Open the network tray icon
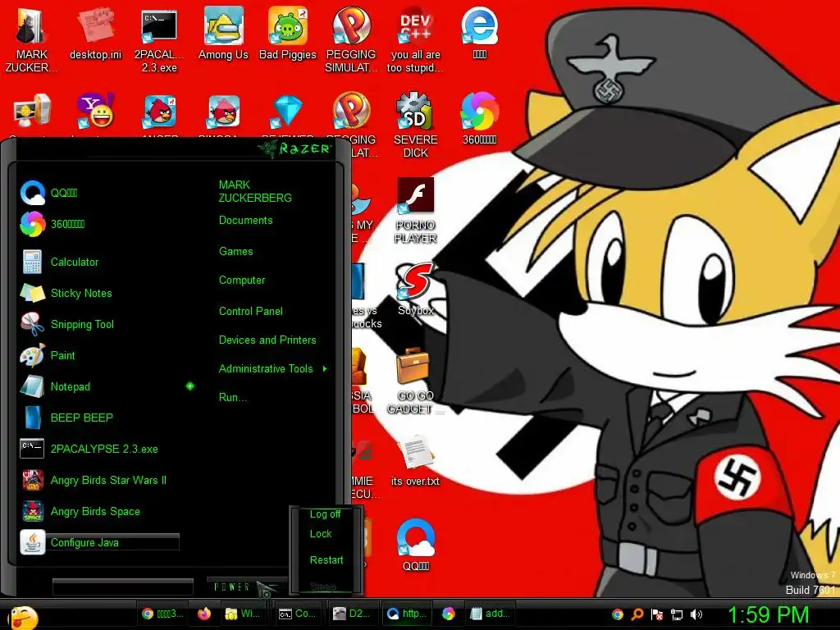The height and width of the screenshot is (630, 840). coord(677,614)
